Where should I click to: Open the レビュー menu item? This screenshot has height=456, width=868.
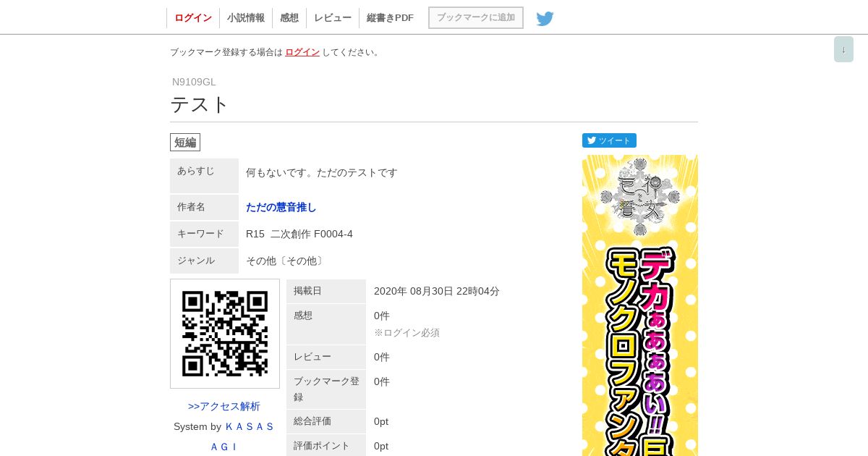333,18
